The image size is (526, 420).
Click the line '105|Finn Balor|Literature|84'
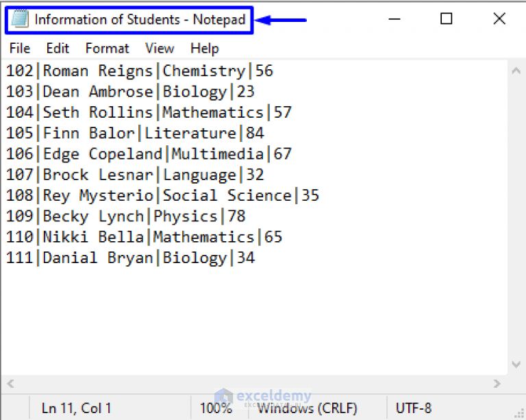[x=135, y=133]
